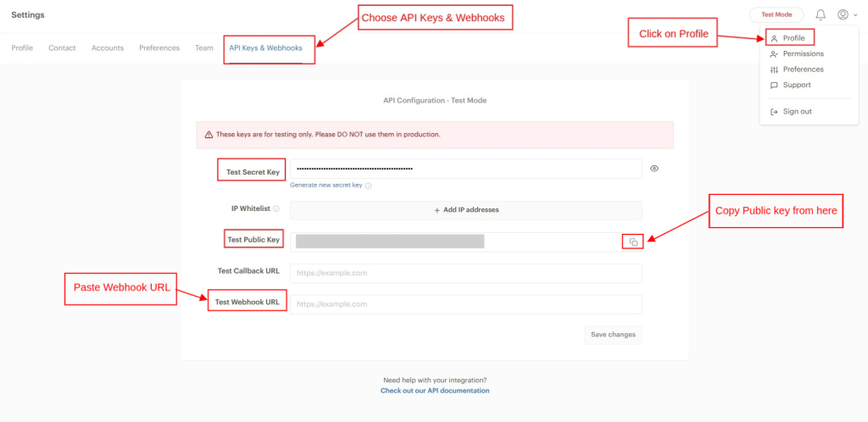
Task: Click the Add IP addresses button
Action: pyautogui.click(x=466, y=210)
